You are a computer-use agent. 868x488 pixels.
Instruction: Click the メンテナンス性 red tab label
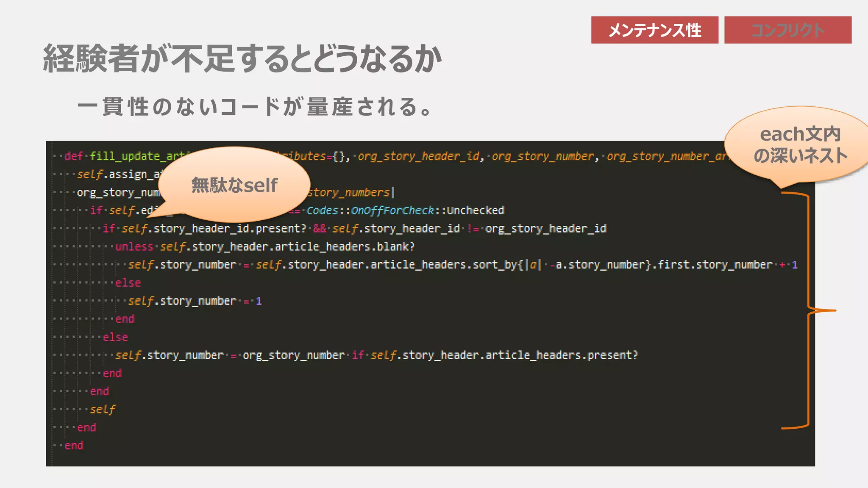click(x=654, y=30)
